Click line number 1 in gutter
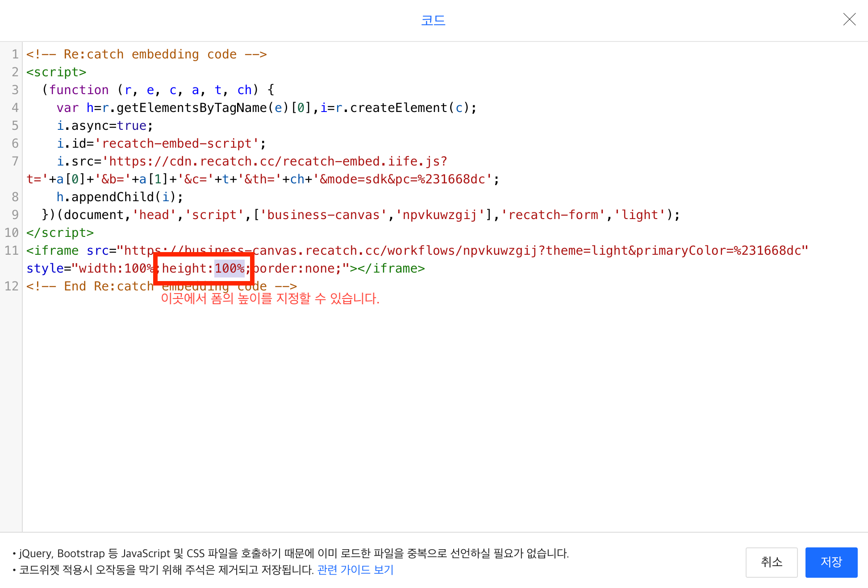Screen dimensions: 868x588 [15, 54]
